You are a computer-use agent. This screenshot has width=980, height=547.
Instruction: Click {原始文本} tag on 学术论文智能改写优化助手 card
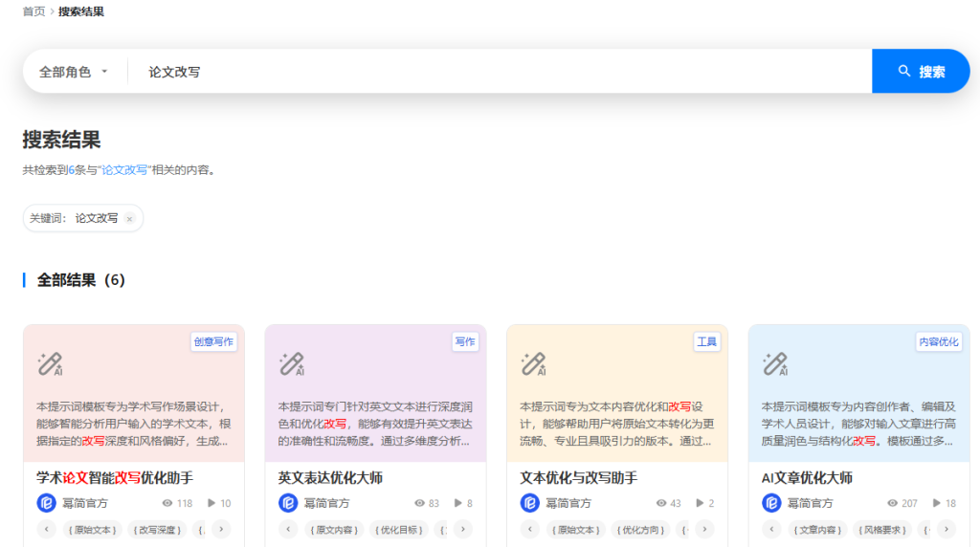tap(93, 530)
